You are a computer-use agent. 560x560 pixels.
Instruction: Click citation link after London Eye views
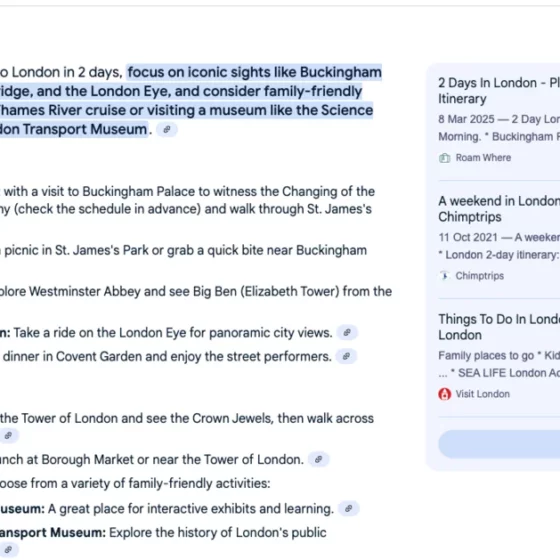pyautogui.click(x=347, y=333)
